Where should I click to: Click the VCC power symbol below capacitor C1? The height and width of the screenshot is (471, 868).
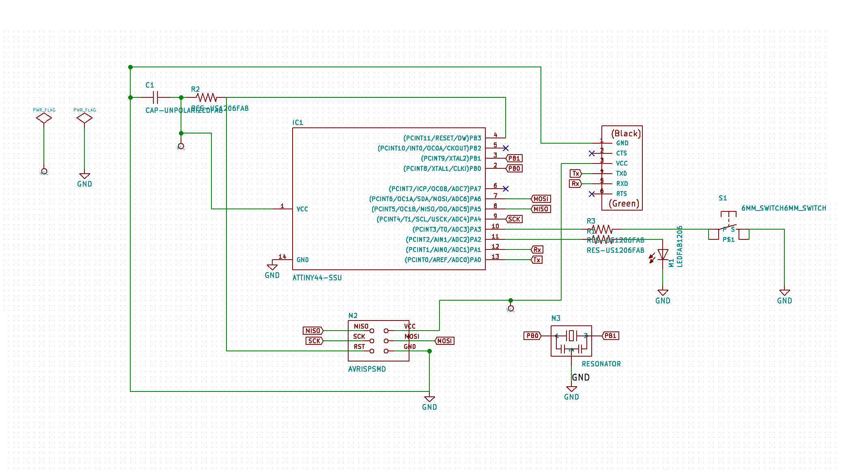181,146
